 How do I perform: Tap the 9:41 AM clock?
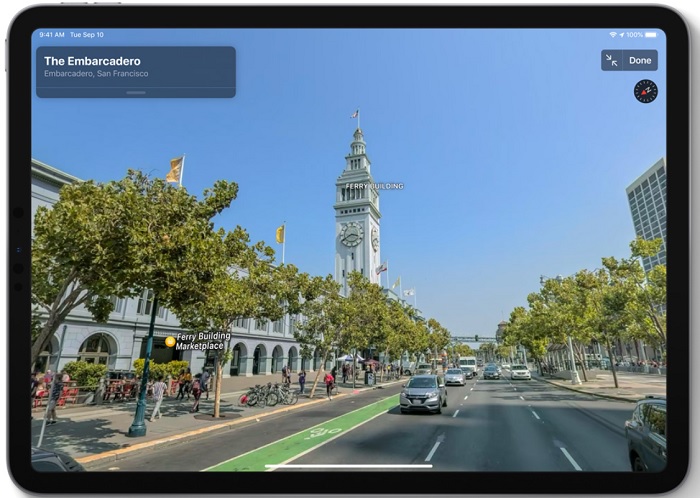click(x=52, y=35)
